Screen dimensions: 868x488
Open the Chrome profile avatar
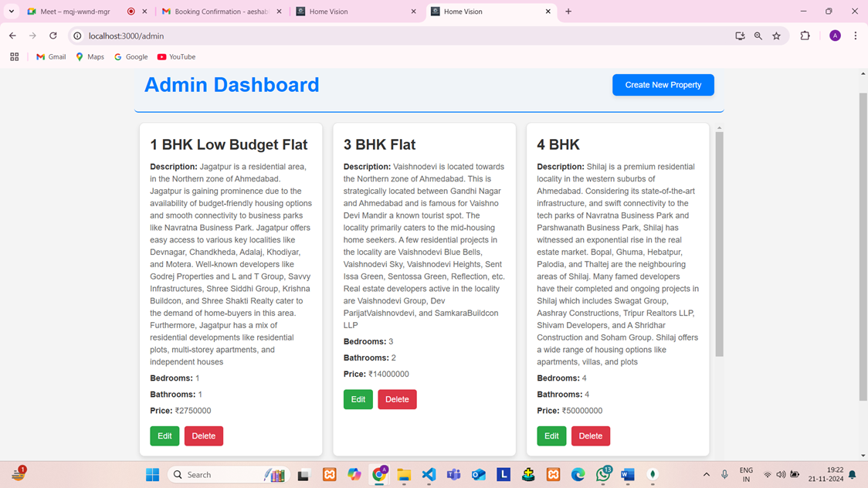835,36
